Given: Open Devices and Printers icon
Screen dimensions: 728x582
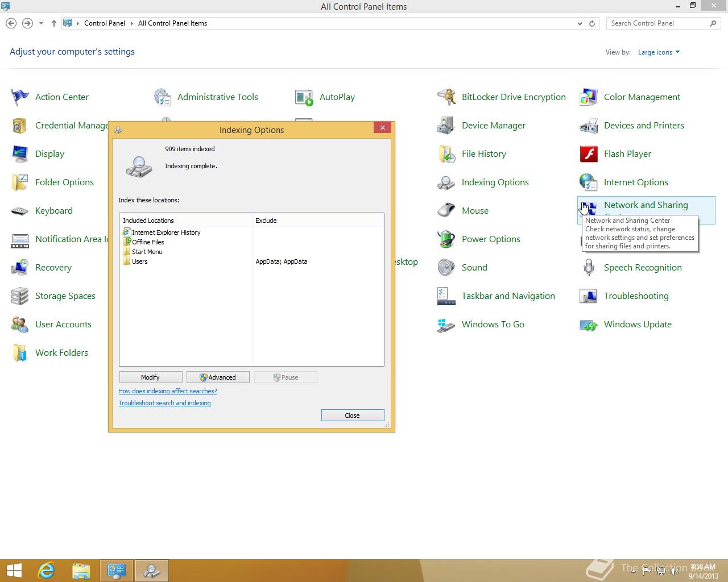Looking at the screenshot, I should 589,126.
